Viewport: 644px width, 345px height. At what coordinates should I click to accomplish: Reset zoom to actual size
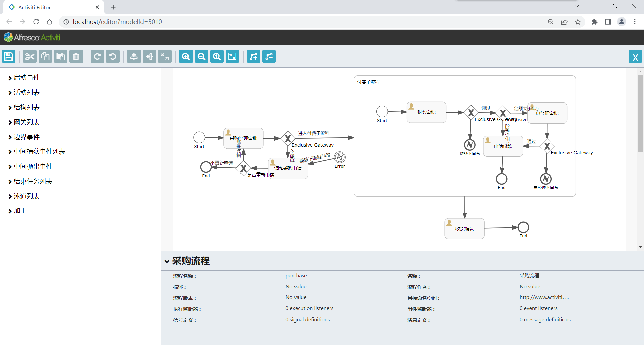coord(217,56)
